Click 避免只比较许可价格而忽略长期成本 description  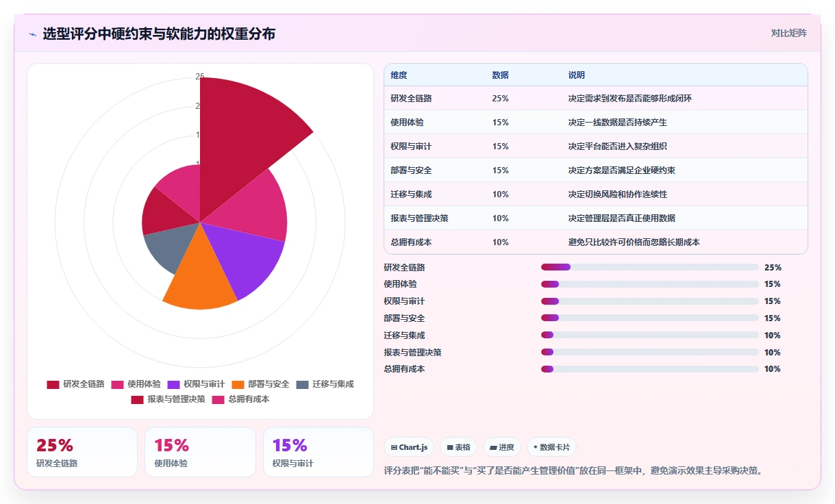pyautogui.click(x=634, y=242)
